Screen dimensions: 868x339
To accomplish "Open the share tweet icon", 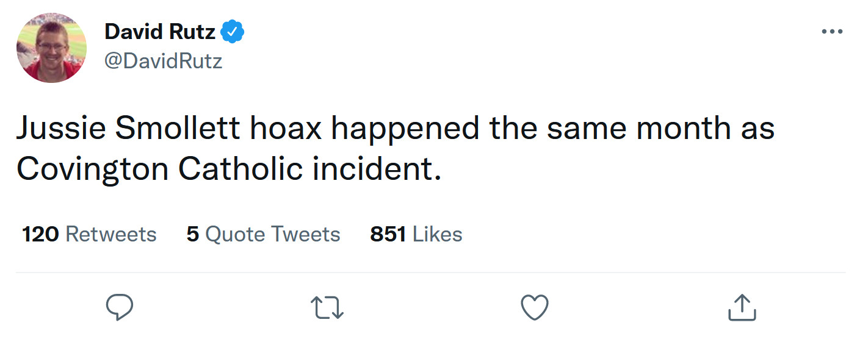I will coord(742,307).
